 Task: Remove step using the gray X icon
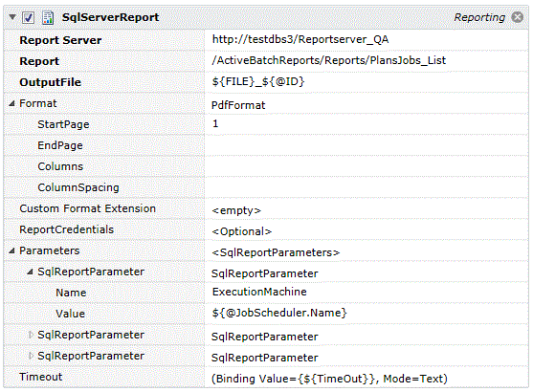518,17
